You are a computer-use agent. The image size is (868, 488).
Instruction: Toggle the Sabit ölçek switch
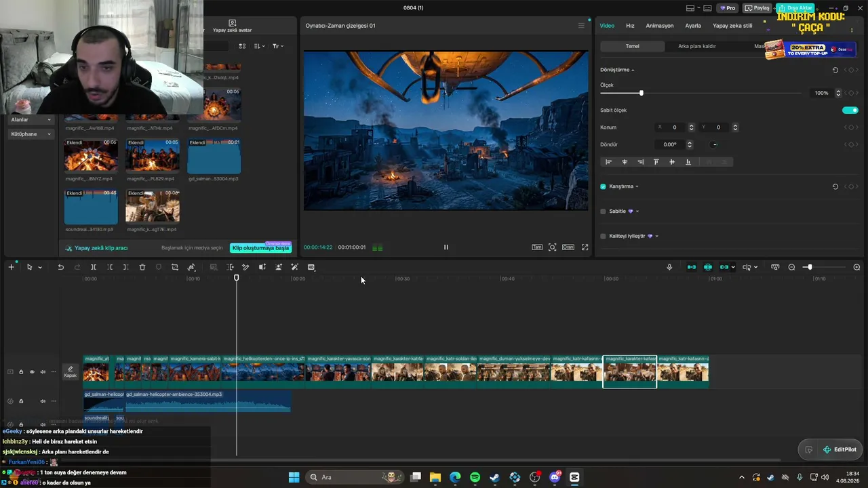(x=850, y=110)
